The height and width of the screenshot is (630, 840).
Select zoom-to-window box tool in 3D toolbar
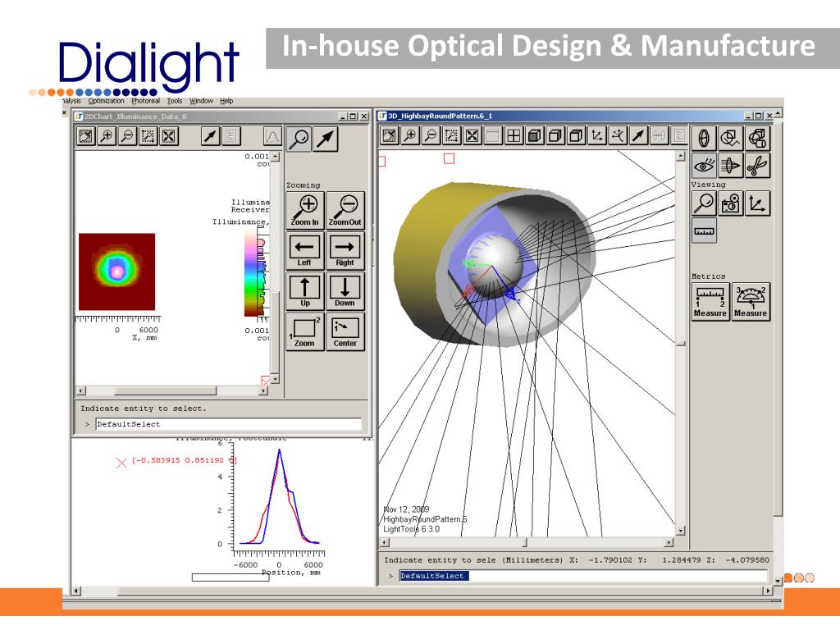pos(451,136)
